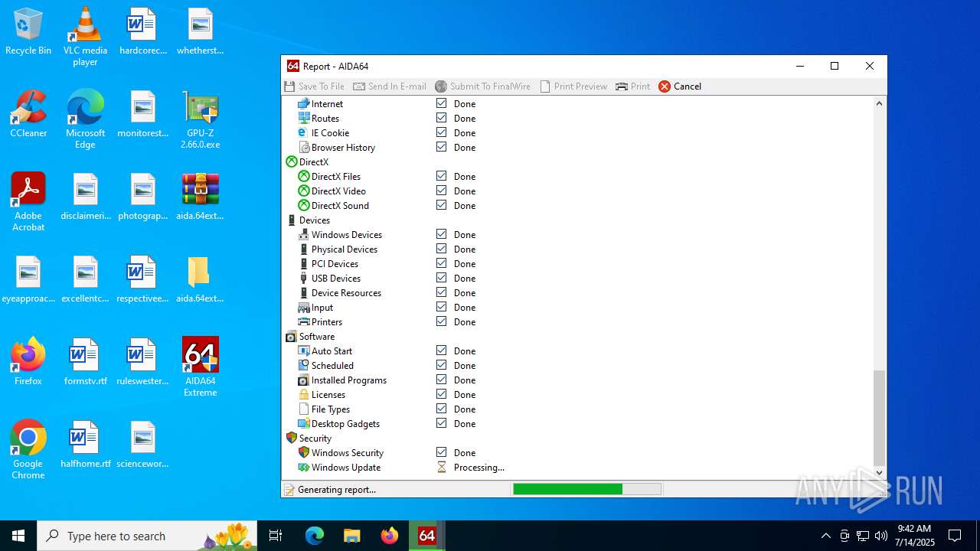980x551 pixels.
Task: Click the Internet globe icon in the report list
Action: click(303, 103)
